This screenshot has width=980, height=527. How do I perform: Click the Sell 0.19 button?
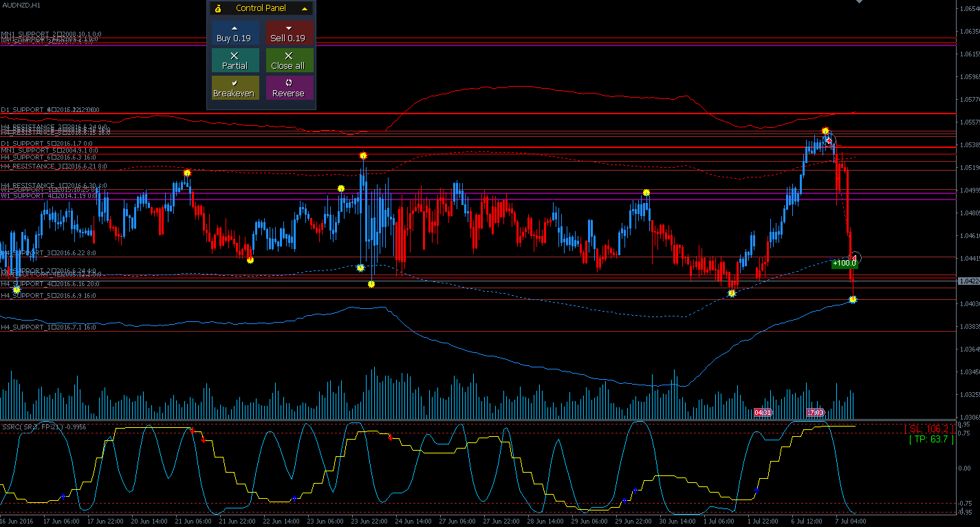tap(289, 33)
